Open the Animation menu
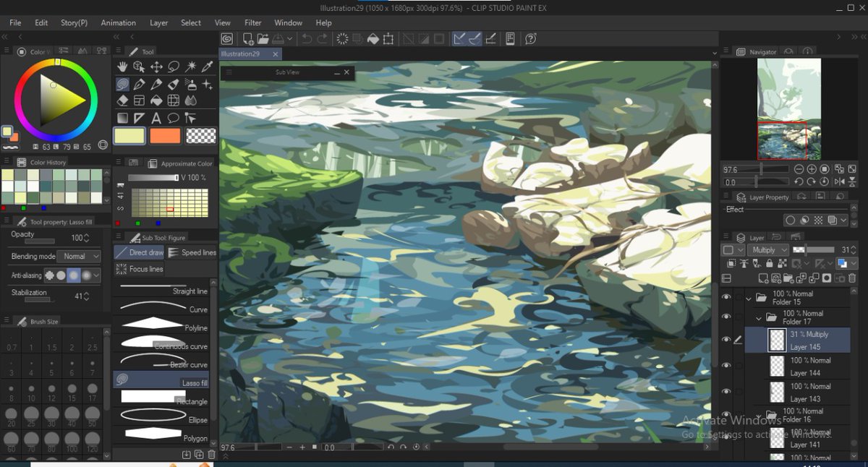 [118, 22]
